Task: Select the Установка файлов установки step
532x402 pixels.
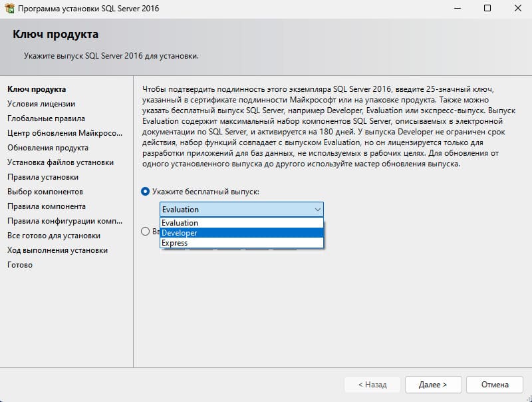Action: 61,162
